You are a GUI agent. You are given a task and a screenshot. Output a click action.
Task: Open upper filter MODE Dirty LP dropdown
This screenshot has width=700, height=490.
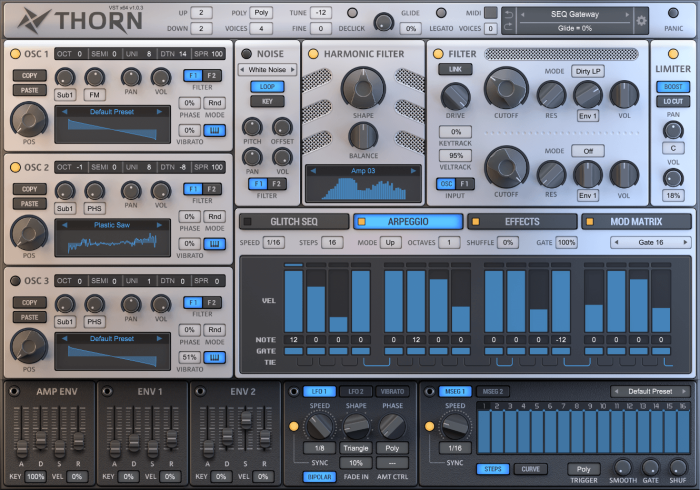click(x=588, y=71)
